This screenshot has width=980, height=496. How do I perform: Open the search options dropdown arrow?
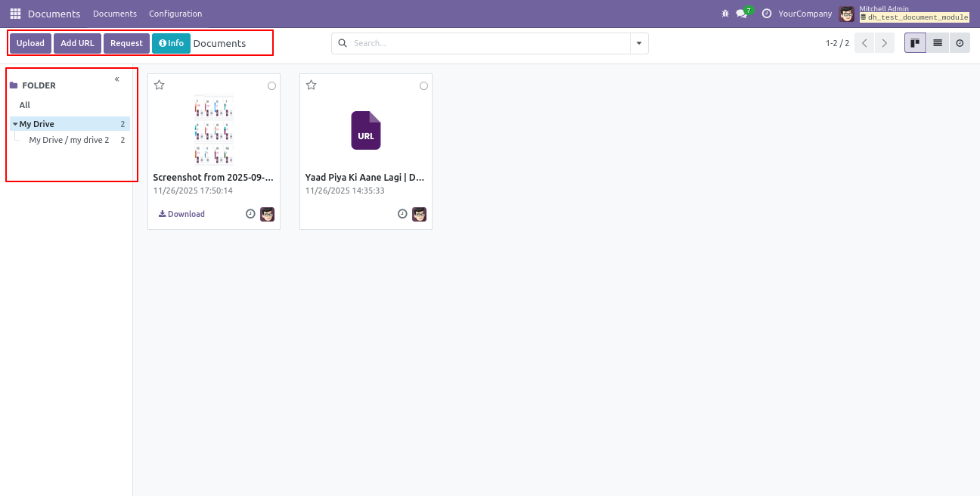pyautogui.click(x=639, y=44)
